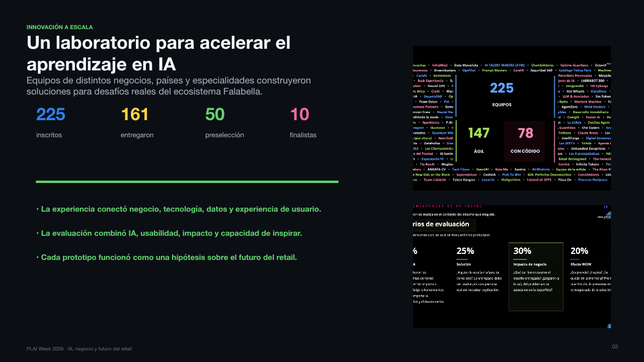Click team name 'PLAI To Win'

512,174
